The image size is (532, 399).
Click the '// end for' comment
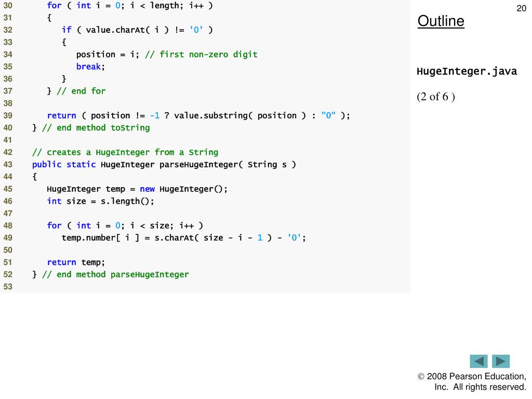(x=81, y=91)
